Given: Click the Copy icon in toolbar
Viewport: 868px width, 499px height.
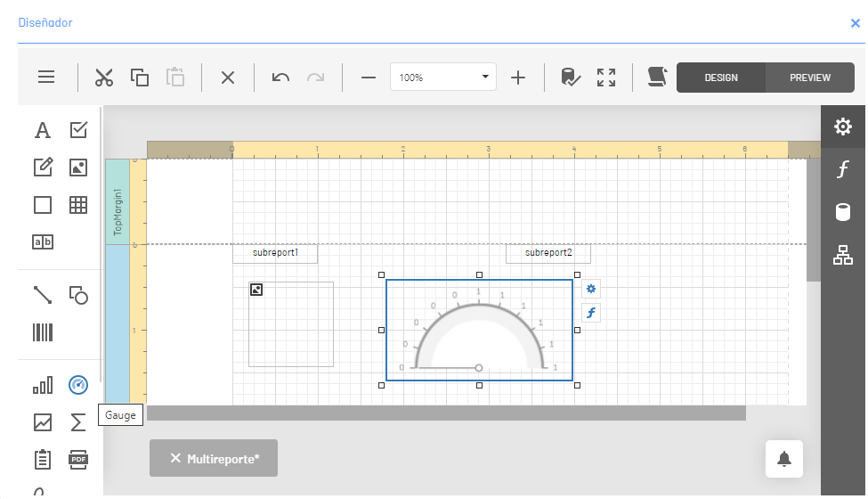Looking at the screenshot, I should pyautogui.click(x=140, y=78).
